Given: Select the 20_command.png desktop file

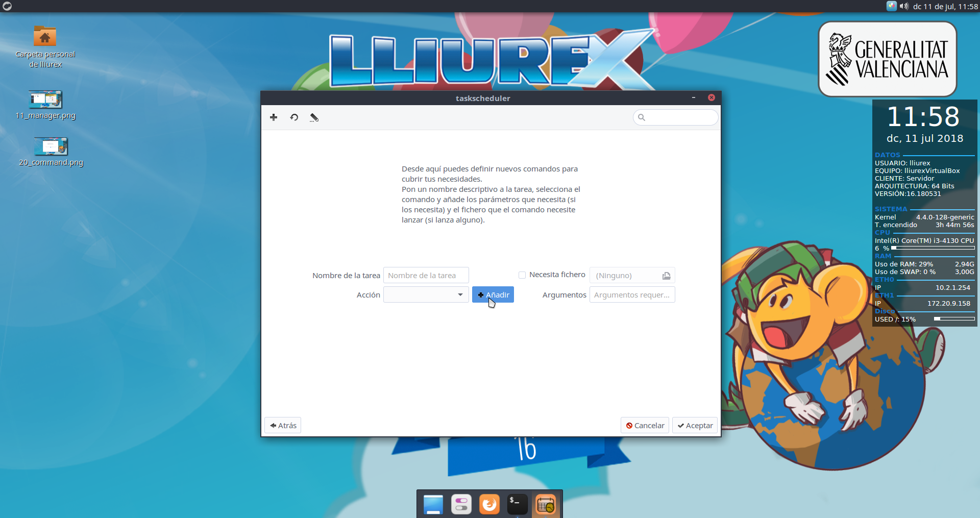Looking at the screenshot, I should click(51, 152).
